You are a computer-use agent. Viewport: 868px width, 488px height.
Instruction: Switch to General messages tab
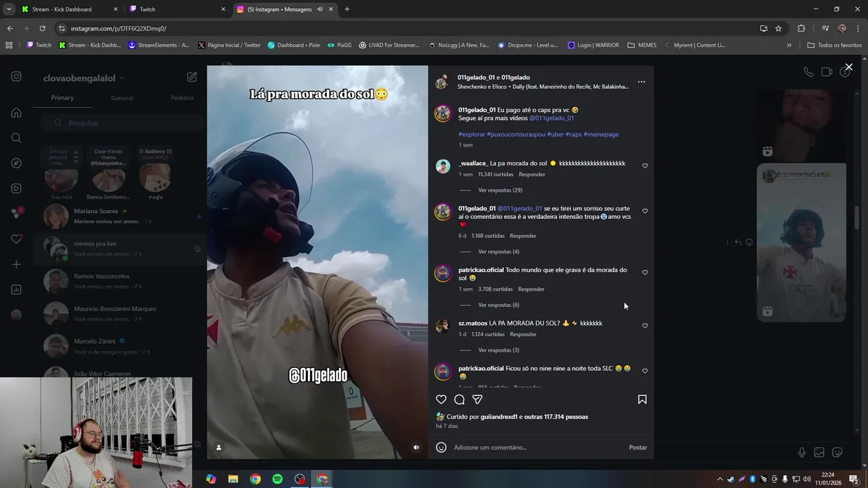(x=122, y=98)
